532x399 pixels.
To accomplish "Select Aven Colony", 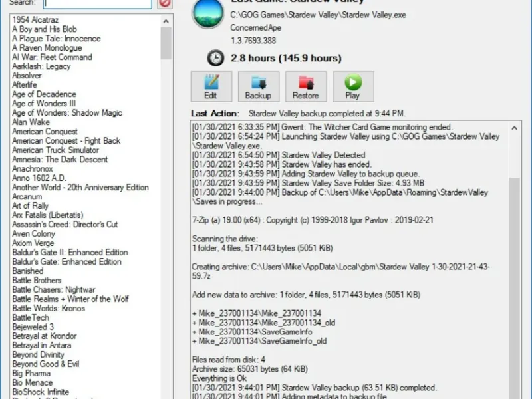I will coord(33,234).
